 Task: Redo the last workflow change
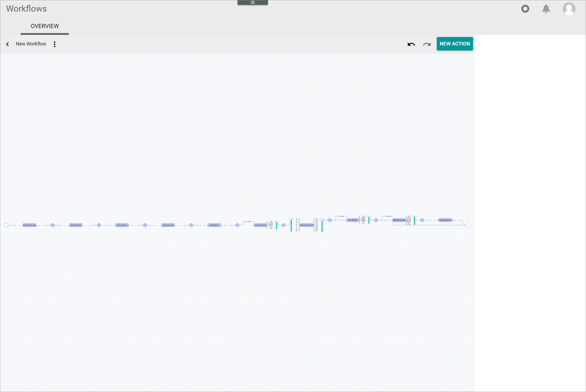pos(427,44)
